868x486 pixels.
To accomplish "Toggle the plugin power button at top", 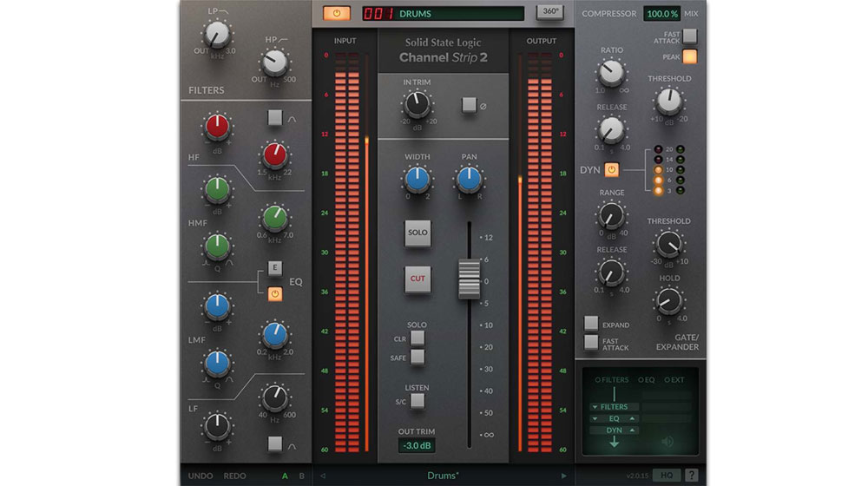I will coord(336,13).
